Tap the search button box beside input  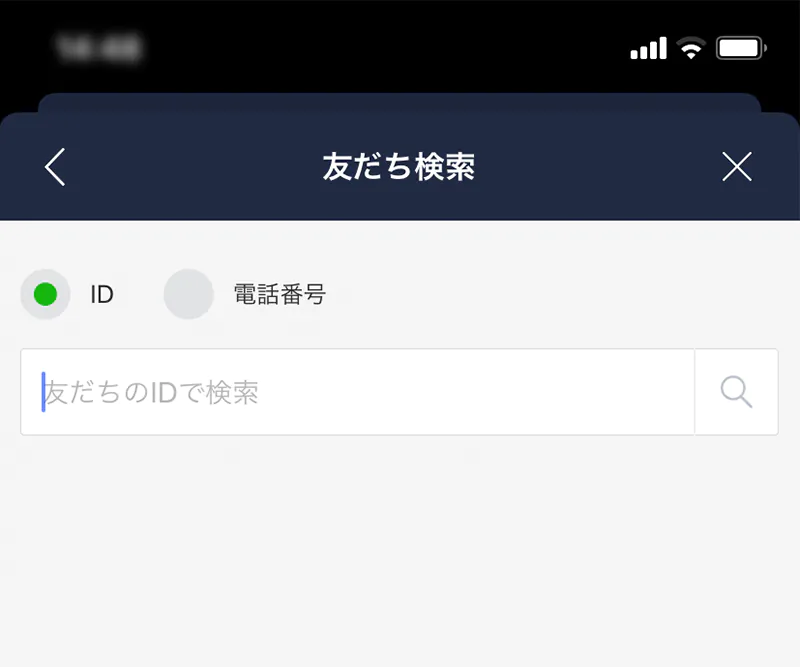[x=736, y=392]
